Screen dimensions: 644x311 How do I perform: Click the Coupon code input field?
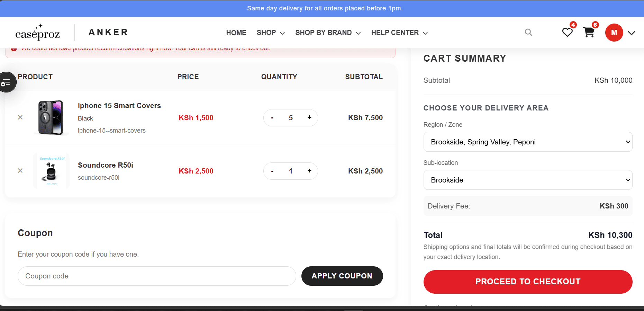click(x=157, y=276)
